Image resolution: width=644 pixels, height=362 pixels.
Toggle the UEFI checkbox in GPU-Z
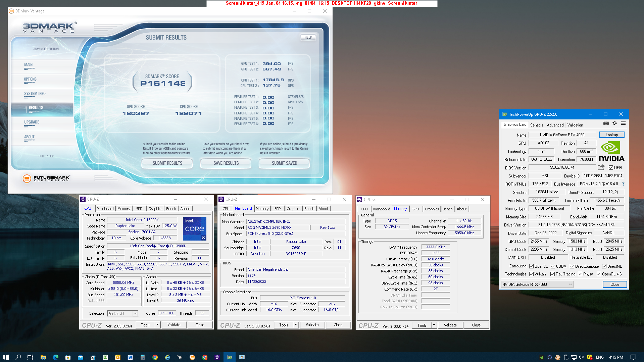pyautogui.click(x=611, y=167)
